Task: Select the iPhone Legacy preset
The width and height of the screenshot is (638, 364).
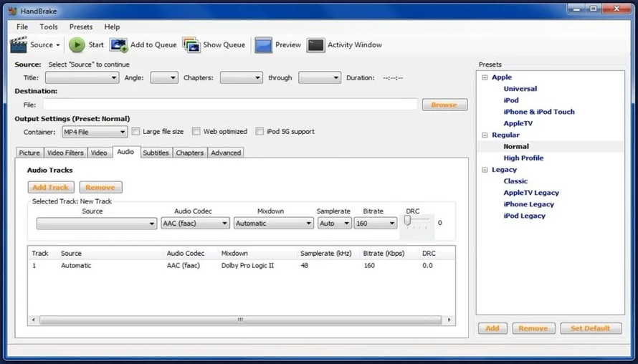Action: pyautogui.click(x=529, y=204)
